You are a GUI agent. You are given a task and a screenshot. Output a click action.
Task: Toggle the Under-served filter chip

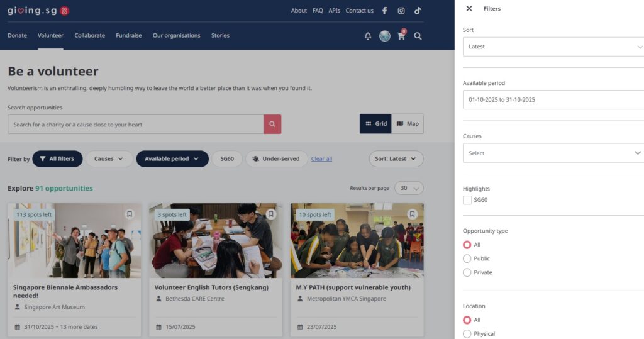[277, 159]
